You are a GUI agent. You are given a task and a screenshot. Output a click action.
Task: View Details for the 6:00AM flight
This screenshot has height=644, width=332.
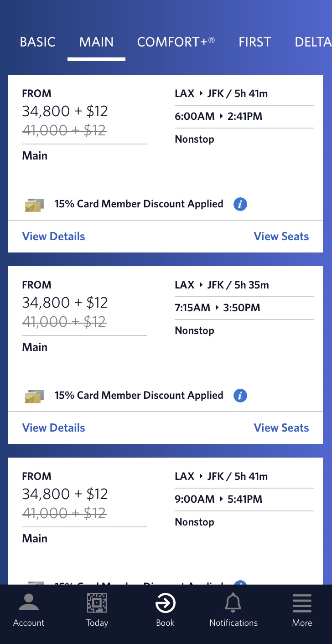[x=53, y=237]
